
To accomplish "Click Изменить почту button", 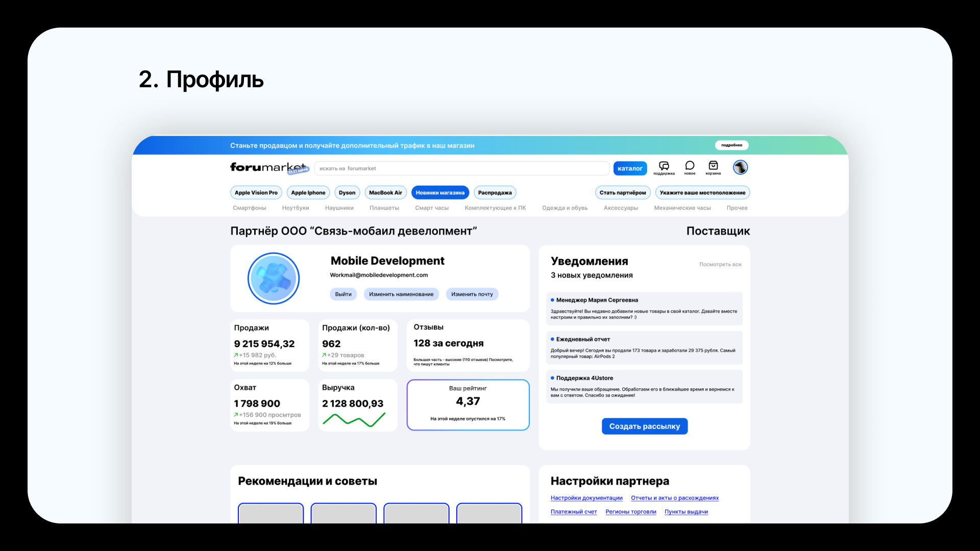I will point(472,294).
